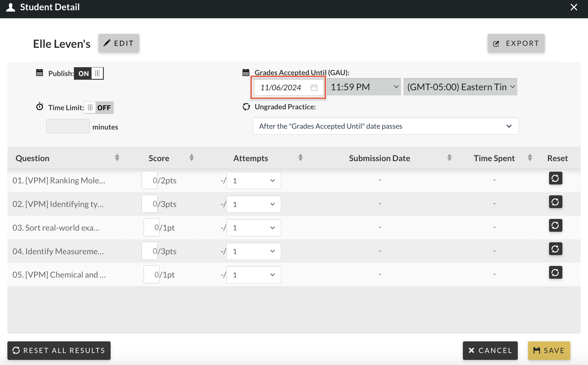Click the Ungraded Practice cycle icon
This screenshot has height=365, width=588.
[246, 107]
